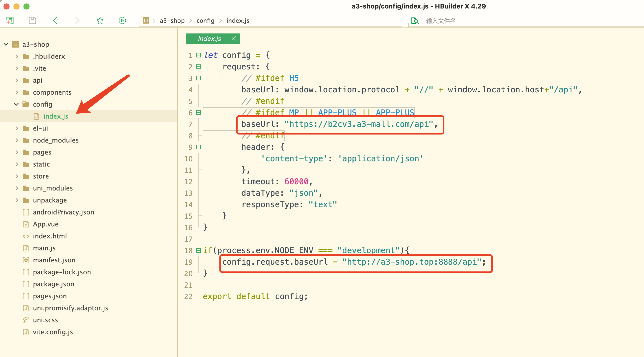Open main.js in the project tree
This screenshot has width=644, height=357.
tap(44, 248)
